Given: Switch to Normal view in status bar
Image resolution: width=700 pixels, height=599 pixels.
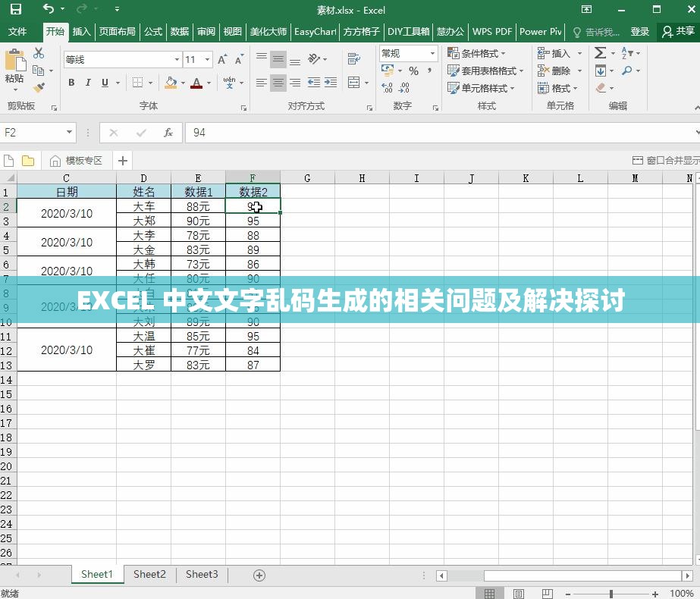Looking at the screenshot, I should [490, 594].
